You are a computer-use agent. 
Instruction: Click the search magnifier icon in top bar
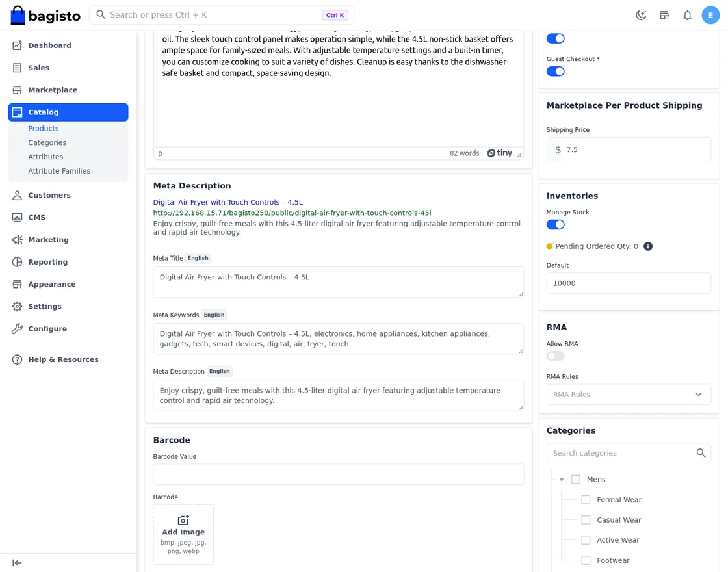click(101, 15)
